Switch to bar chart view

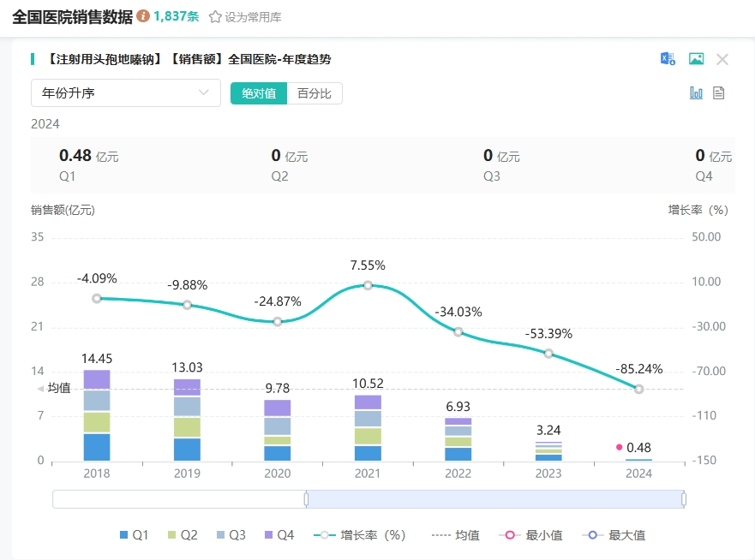coord(697,92)
